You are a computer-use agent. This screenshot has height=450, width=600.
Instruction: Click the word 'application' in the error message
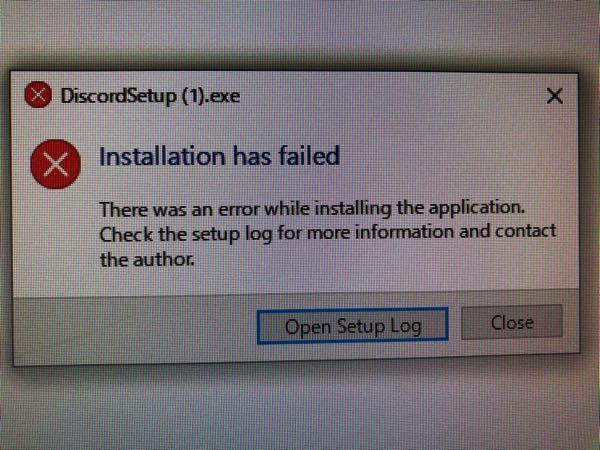(476, 209)
